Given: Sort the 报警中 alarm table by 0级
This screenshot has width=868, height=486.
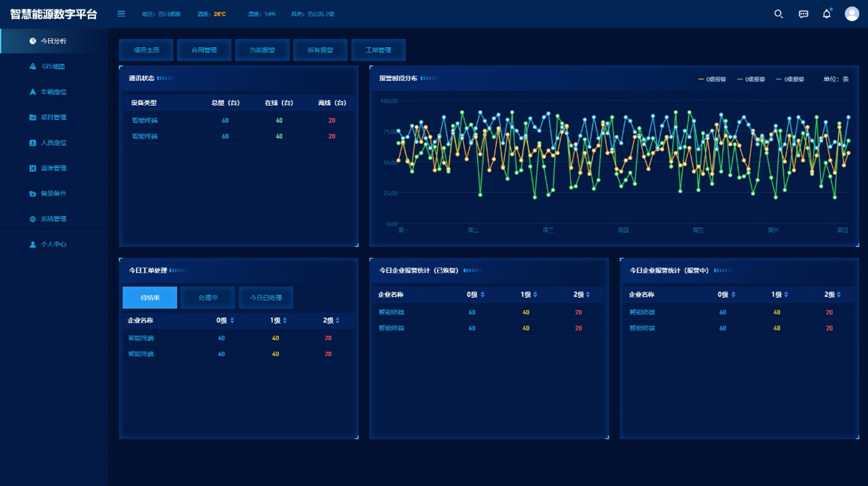Looking at the screenshot, I should (734, 295).
